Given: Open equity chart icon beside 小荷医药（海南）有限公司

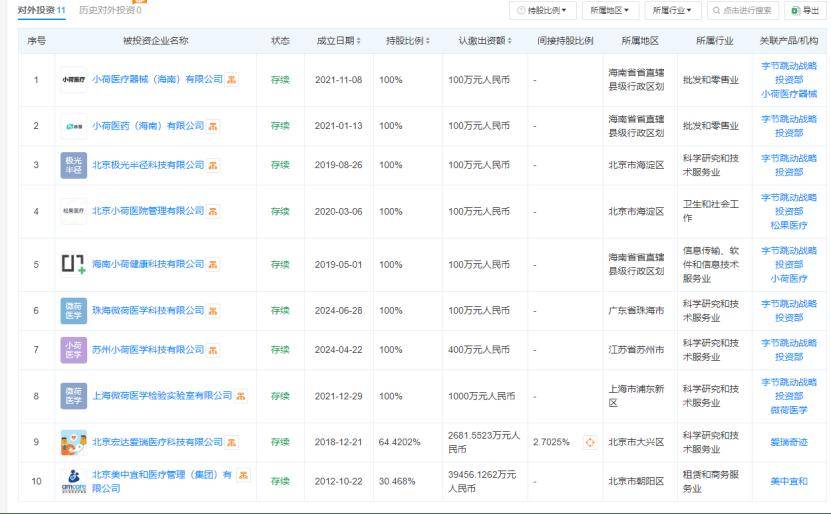Looking at the screenshot, I should [x=213, y=126].
